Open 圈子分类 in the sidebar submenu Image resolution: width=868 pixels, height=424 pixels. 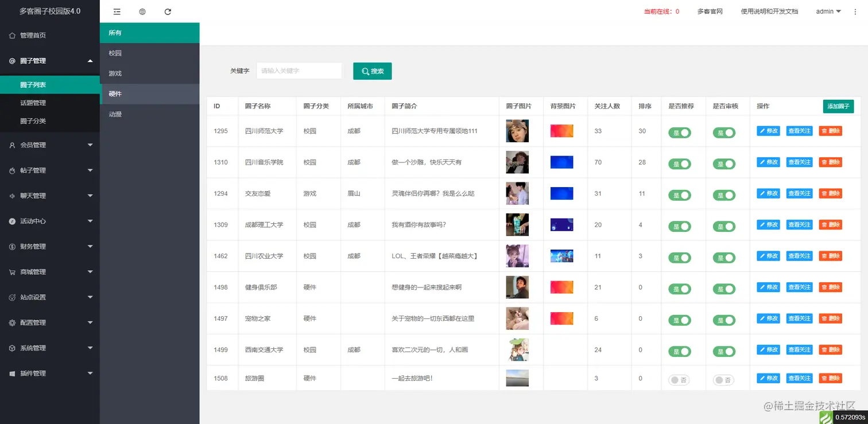point(50,121)
